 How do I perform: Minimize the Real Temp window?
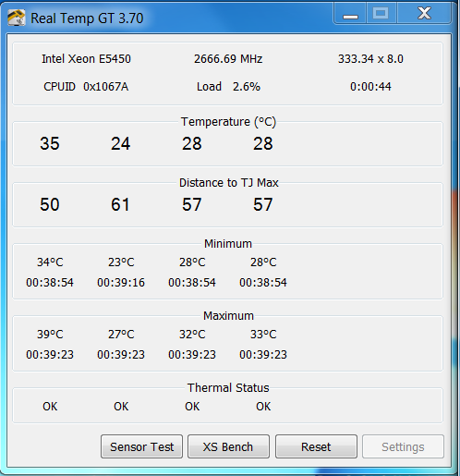pyautogui.click(x=350, y=13)
